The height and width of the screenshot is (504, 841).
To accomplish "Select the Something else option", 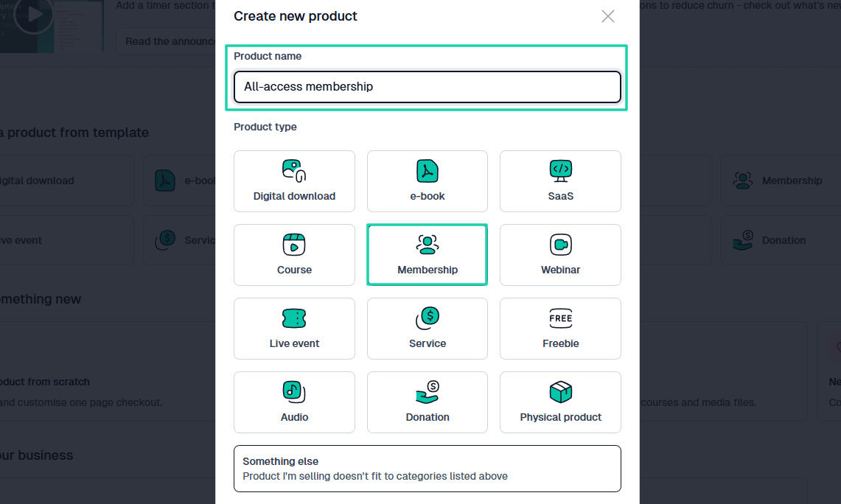I will coord(427,469).
